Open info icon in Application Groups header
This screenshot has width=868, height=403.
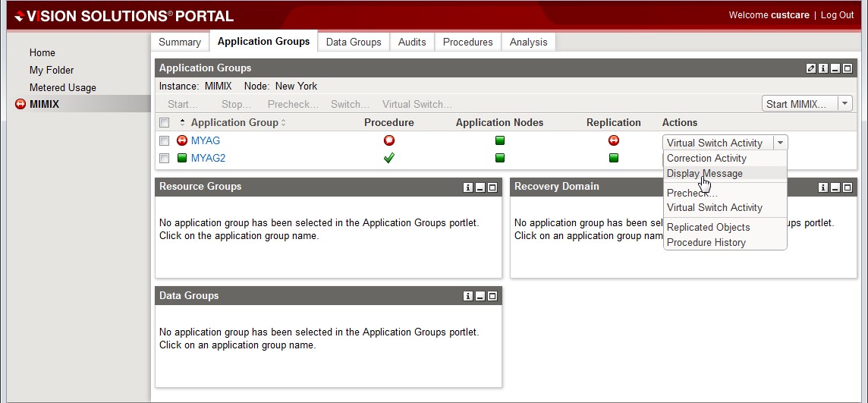(x=823, y=68)
